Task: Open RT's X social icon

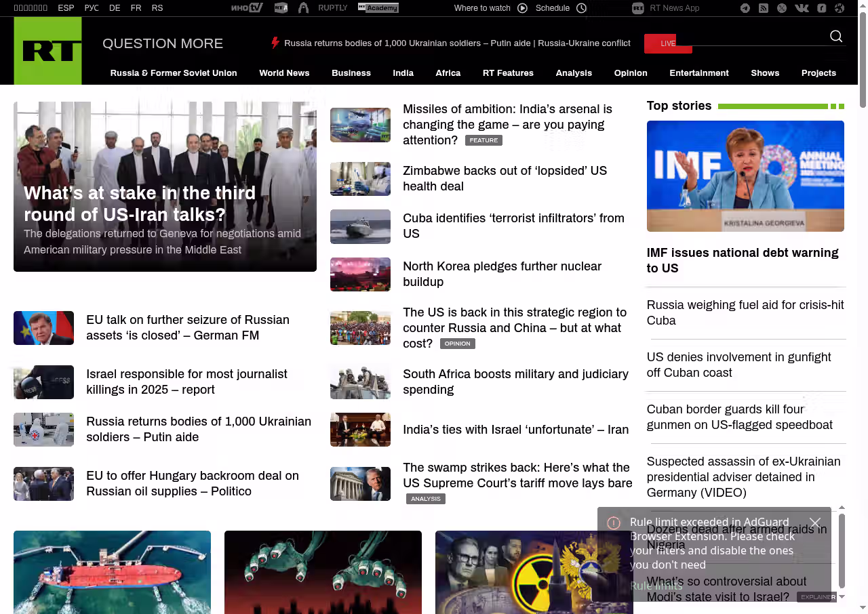Action: 782,8
